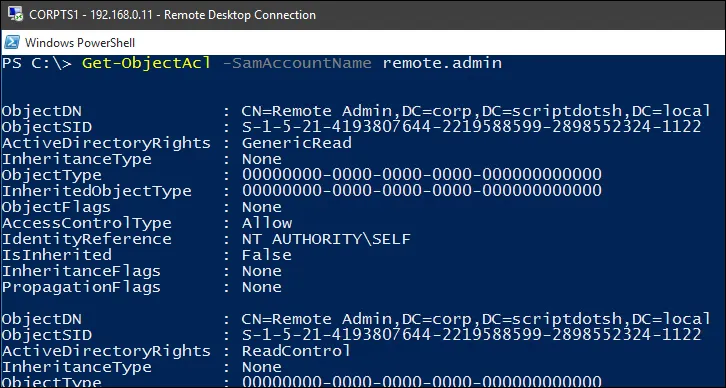Screen dimensions: 726x388
Task: Click the InheritedObjectType GUID value
Action: click(x=422, y=191)
